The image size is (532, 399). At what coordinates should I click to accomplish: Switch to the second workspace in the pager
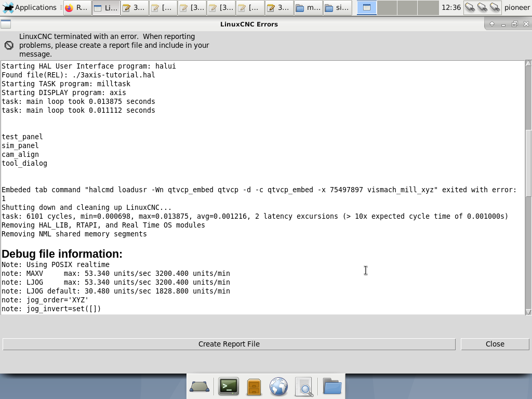click(387, 8)
